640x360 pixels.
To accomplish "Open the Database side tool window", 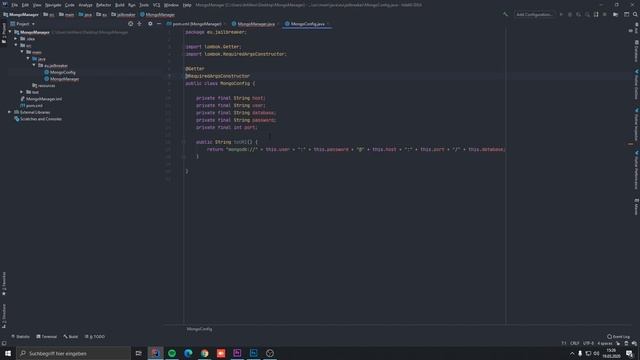I will coord(636,51).
